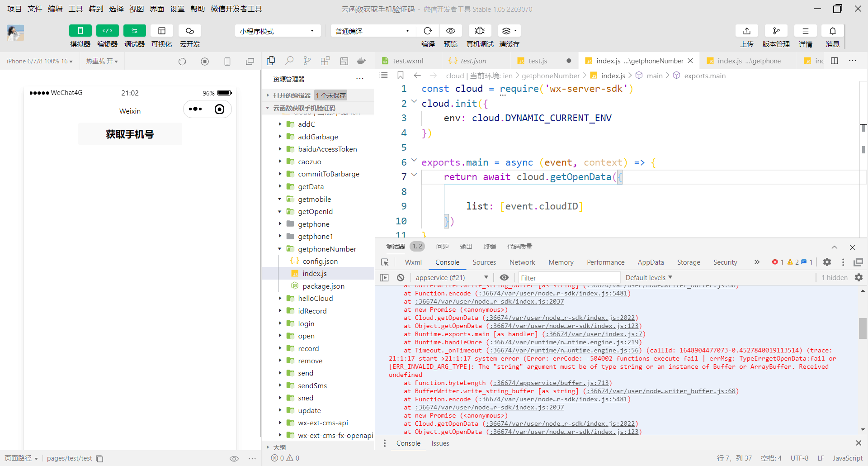The image size is (868, 466).
Task: Toggle the editor panel button
Action: pyautogui.click(x=107, y=31)
